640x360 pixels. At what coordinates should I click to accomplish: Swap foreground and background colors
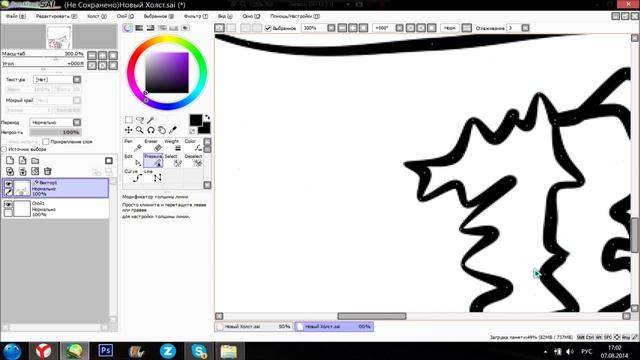tap(207, 118)
